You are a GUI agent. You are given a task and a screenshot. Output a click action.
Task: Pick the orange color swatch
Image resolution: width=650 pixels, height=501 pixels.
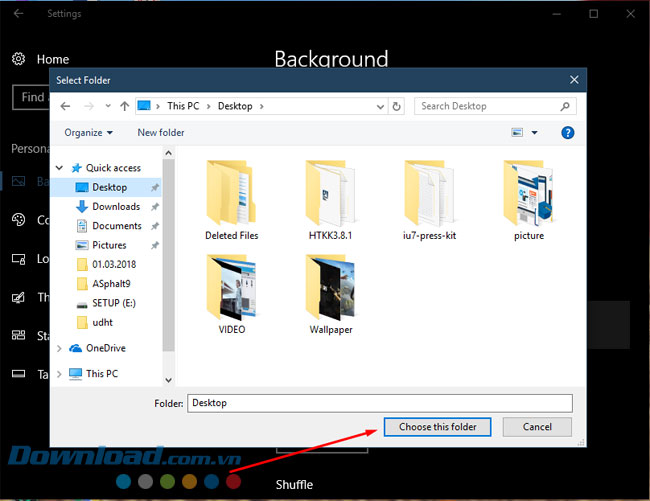(x=189, y=482)
